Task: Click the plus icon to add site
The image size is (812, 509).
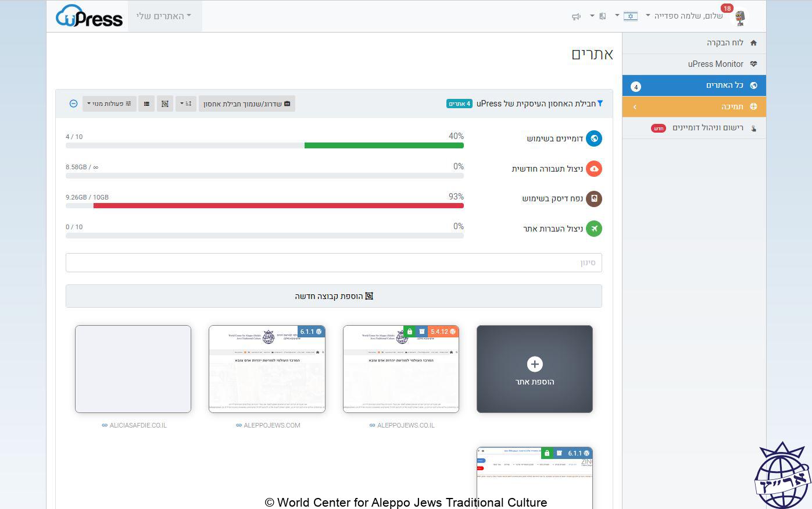Action: click(534, 364)
